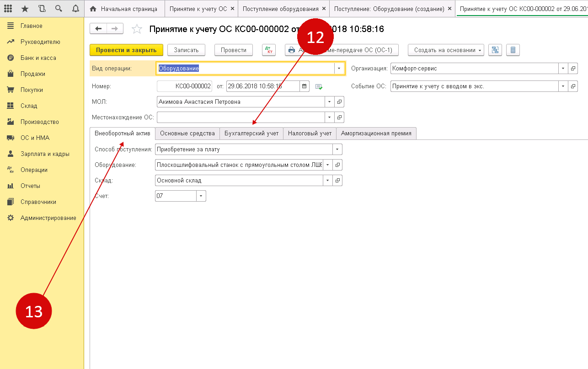Open the document structure icon button
Viewport: 588px width, 369px height.
pyautogui.click(x=495, y=50)
